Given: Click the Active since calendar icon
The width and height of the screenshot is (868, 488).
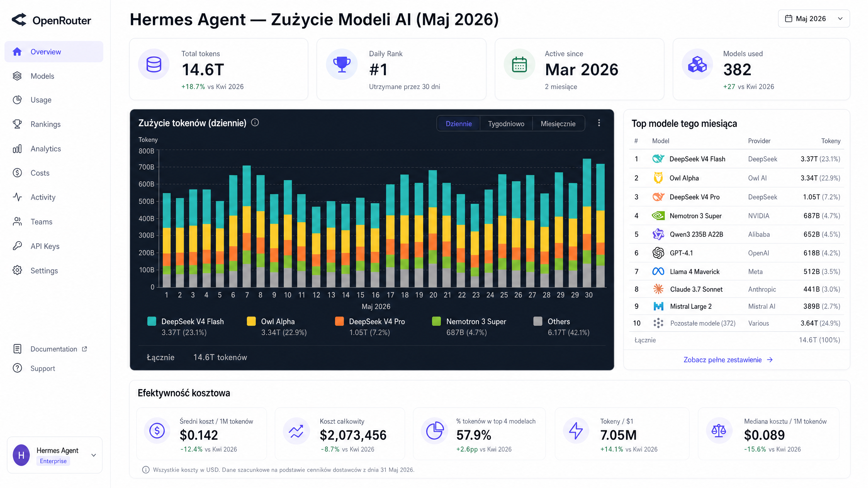Looking at the screenshot, I should click(519, 64).
